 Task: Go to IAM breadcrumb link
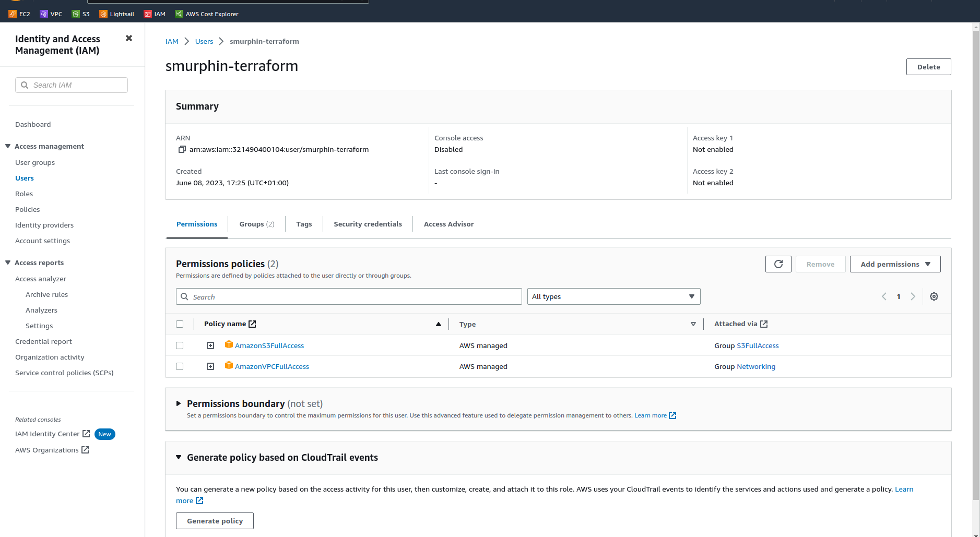click(x=172, y=41)
